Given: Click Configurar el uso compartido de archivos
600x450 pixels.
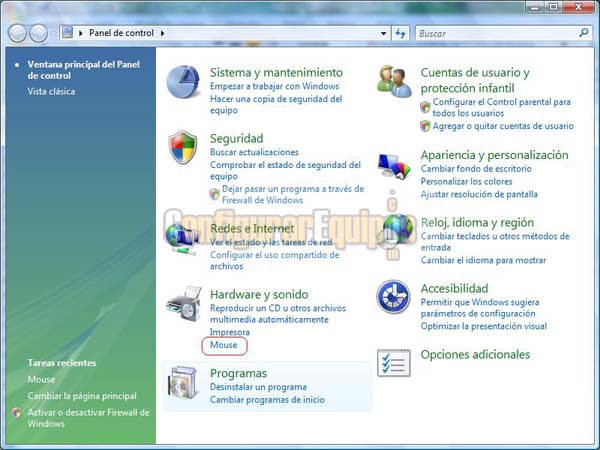Looking at the screenshot, I should [274, 260].
